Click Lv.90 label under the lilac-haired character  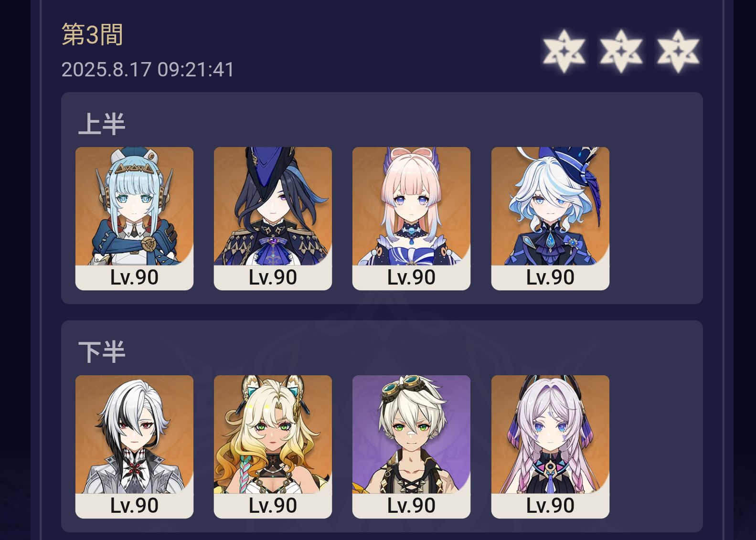pos(550,506)
